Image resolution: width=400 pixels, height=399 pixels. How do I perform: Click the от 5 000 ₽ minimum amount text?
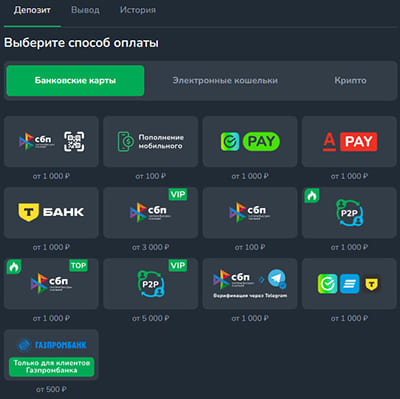pos(151,318)
